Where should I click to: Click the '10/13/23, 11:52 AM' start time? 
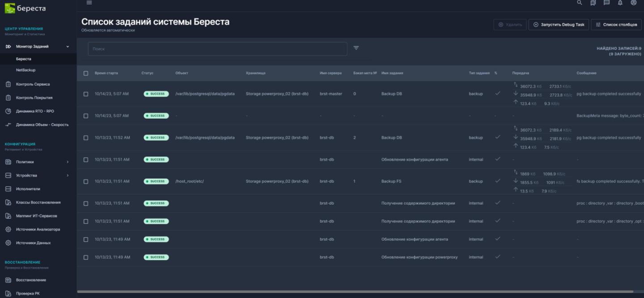pos(112,138)
